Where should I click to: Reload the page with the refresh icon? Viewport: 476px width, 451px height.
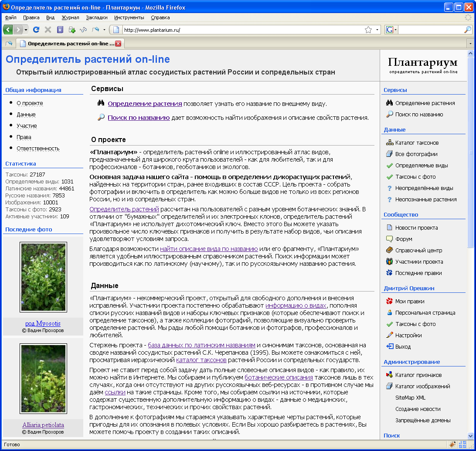[36, 30]
